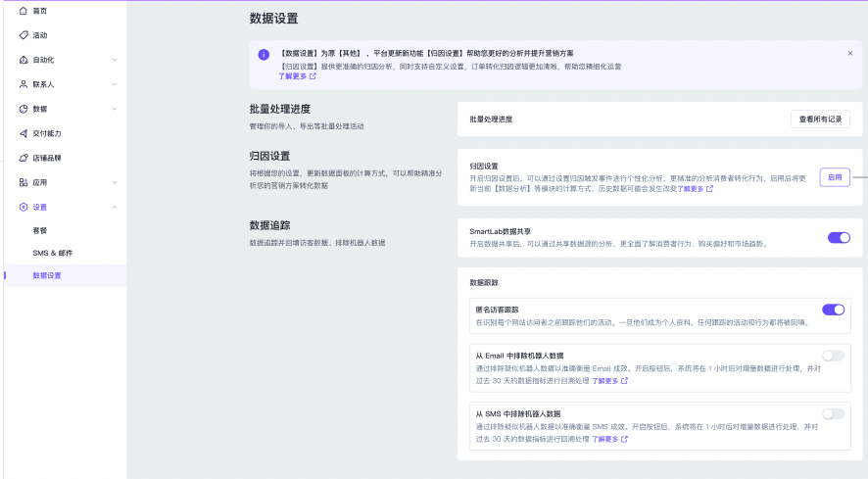
Task: Enable 从 SMS 中排除机器人数据 toggle
Action: 833,414
